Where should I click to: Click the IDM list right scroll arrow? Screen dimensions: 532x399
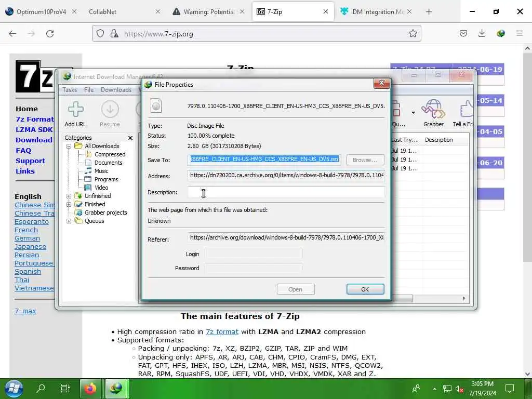(x=464, y=299)
